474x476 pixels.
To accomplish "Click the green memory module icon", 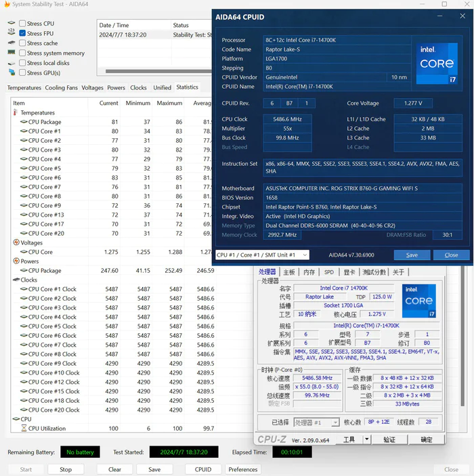I will 12,52.
